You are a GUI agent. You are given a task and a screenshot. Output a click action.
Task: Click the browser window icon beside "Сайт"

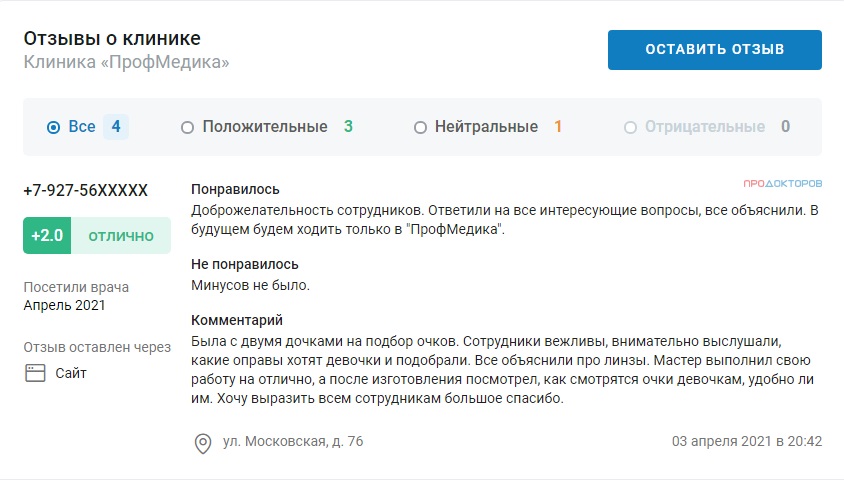click(x=35, y=373)
